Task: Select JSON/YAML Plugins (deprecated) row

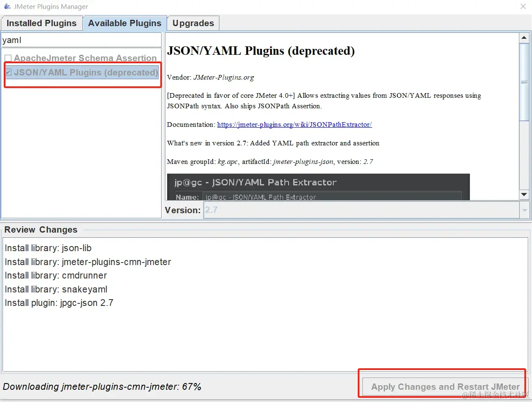Action: [x=81, y=72]
